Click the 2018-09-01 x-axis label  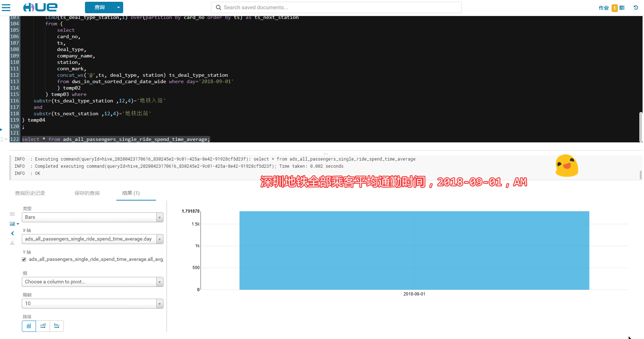click(x=414, y=294)
